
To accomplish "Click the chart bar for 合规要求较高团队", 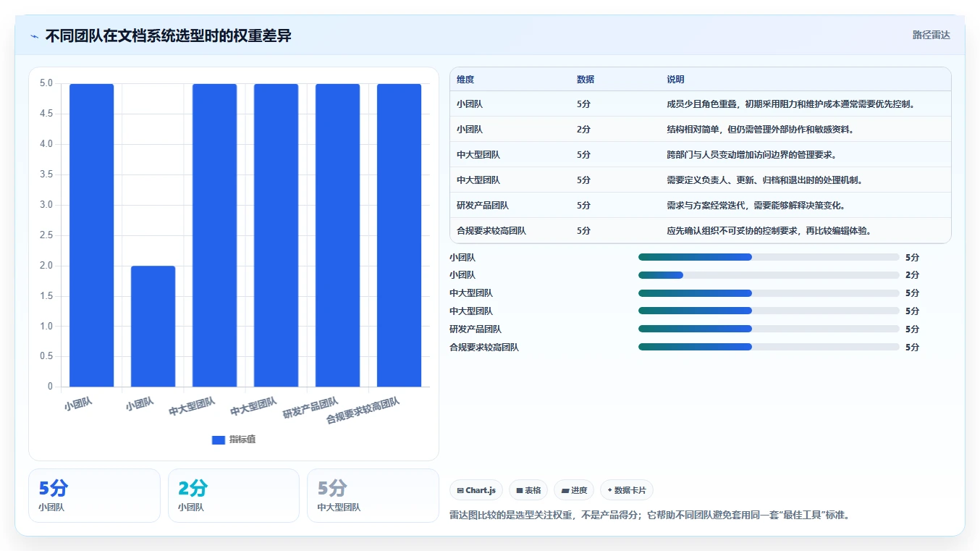I will coord(399,235).
